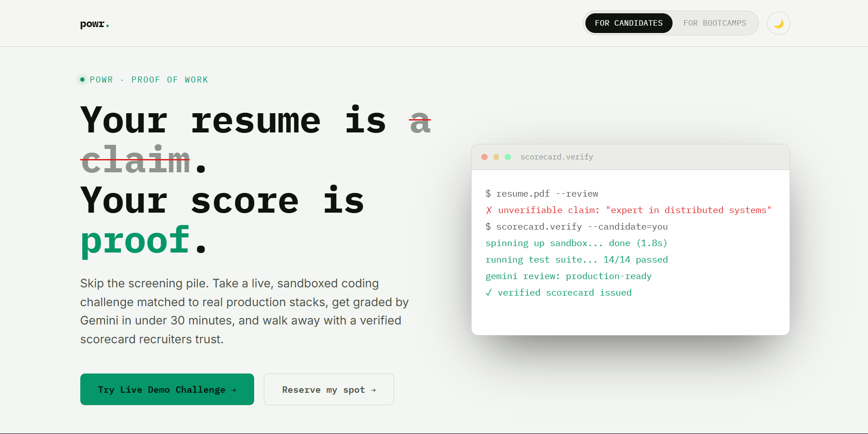Screen dimensions: 868x434
Task: Select the FOR CANDIDATES tab
Action: pos(629,23)
